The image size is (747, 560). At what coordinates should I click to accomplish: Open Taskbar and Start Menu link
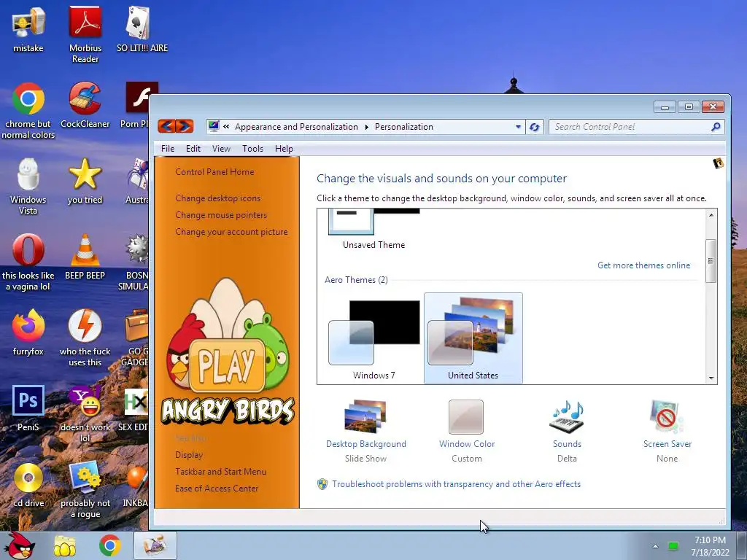220,472
